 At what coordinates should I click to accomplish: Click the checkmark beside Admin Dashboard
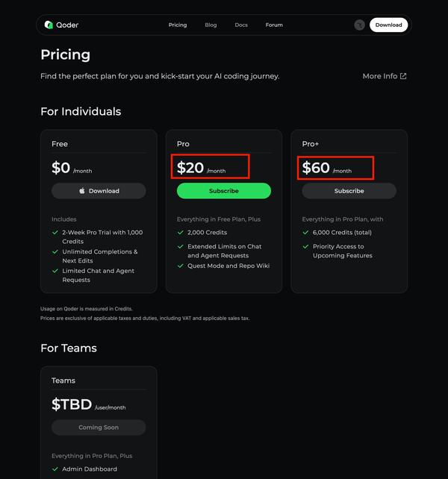click(55, 469)
